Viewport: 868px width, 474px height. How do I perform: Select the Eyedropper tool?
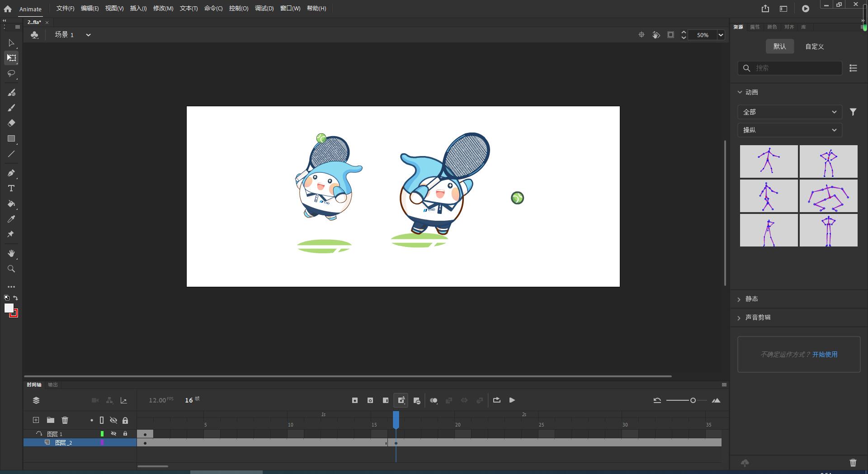click(11, 219)
